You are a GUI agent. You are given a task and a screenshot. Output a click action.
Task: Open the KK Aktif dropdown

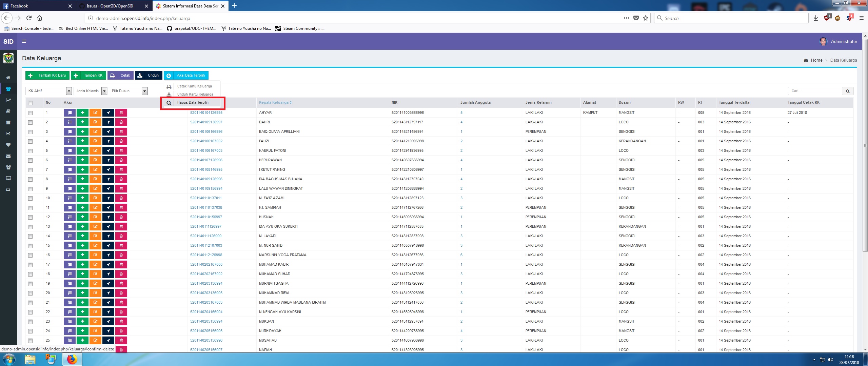pyautogui.click(x=48, y=91)
